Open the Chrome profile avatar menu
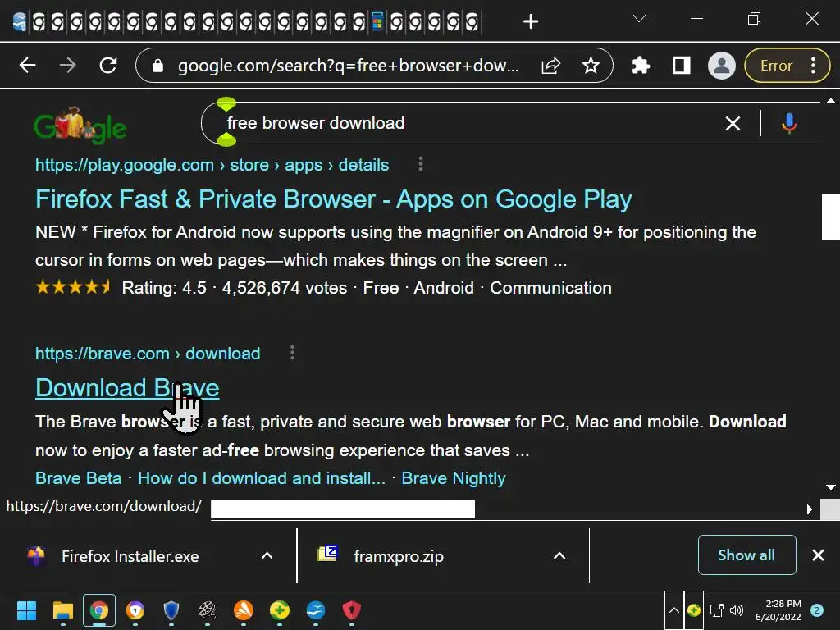 point(722,66)
